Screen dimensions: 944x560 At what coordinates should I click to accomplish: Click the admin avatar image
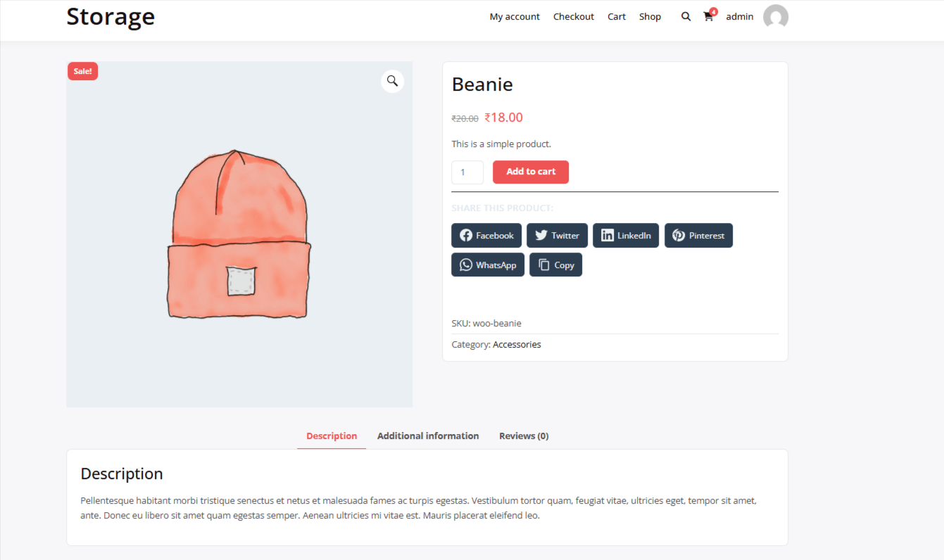pos(775,17)
